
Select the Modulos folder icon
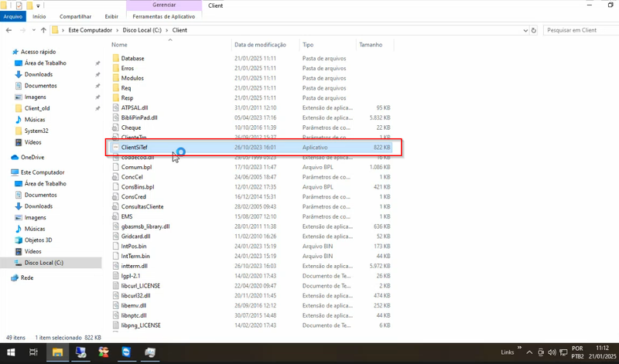[x=115, y=78]
